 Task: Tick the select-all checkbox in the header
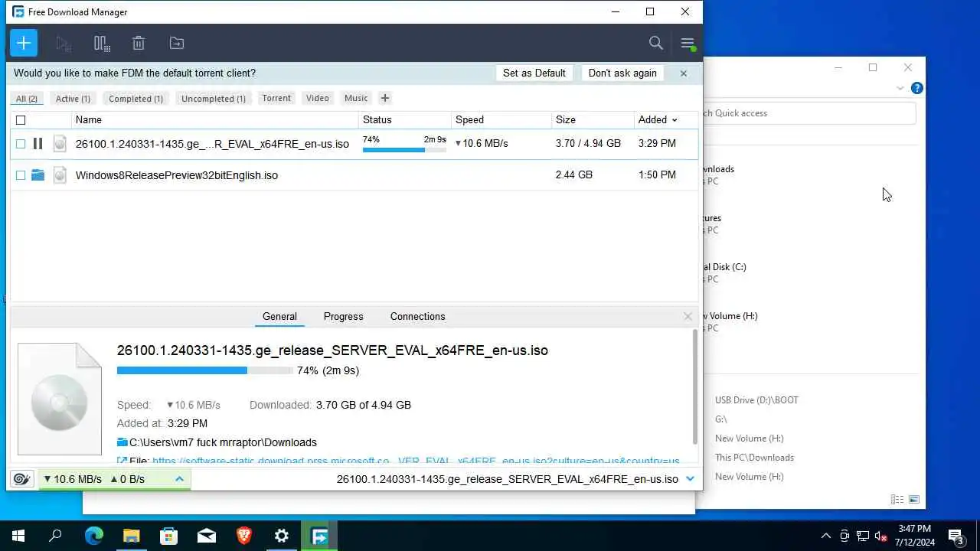pos(21,120)
